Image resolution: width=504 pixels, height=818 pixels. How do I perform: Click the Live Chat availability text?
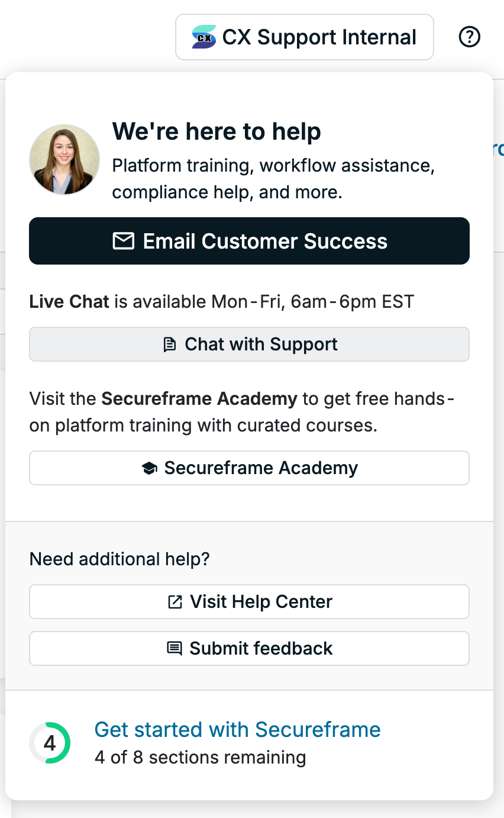pos(222,302)
